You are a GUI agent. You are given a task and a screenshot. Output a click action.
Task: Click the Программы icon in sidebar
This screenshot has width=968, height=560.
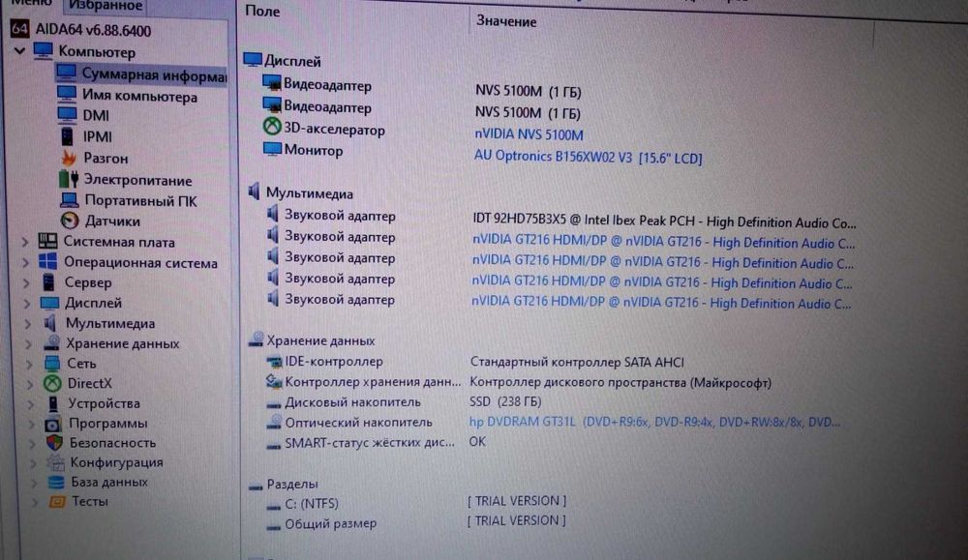53,424
